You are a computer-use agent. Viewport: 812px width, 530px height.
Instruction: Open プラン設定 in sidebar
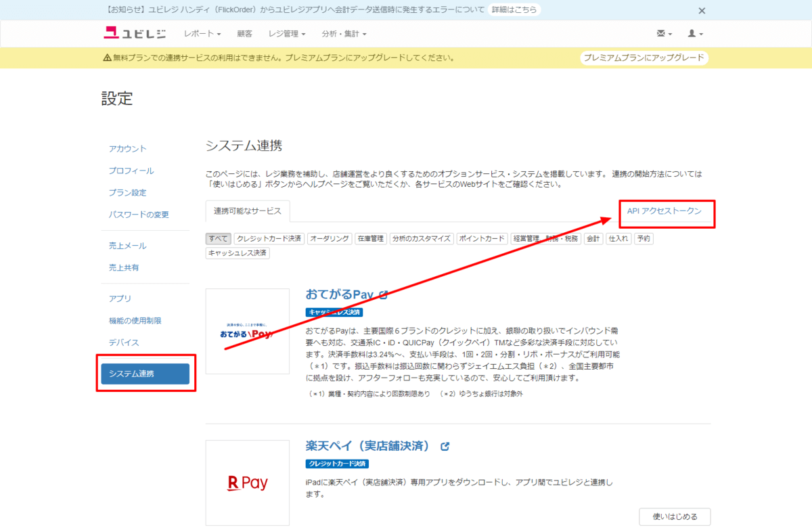(128, 192)
